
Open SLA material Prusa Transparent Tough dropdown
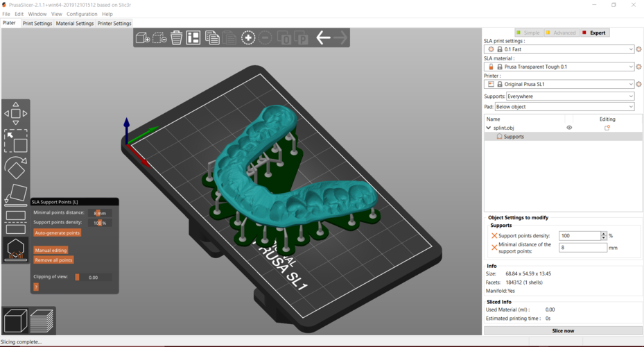pos(559,67)
